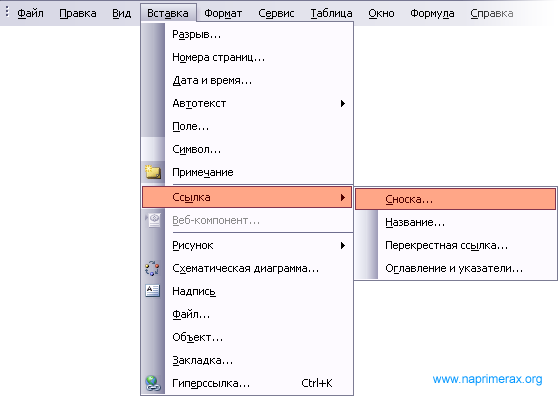Choose Номера страниц… menu entry

[x=247, y=57]
